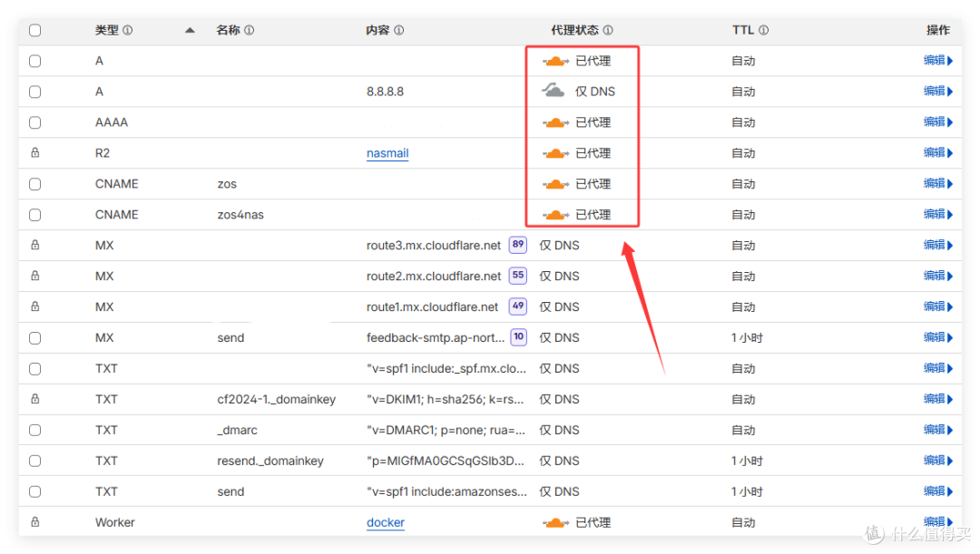Expand 编辑 for the R2 nasmail row
980x554 pixels.
click(x=938, y=152)
